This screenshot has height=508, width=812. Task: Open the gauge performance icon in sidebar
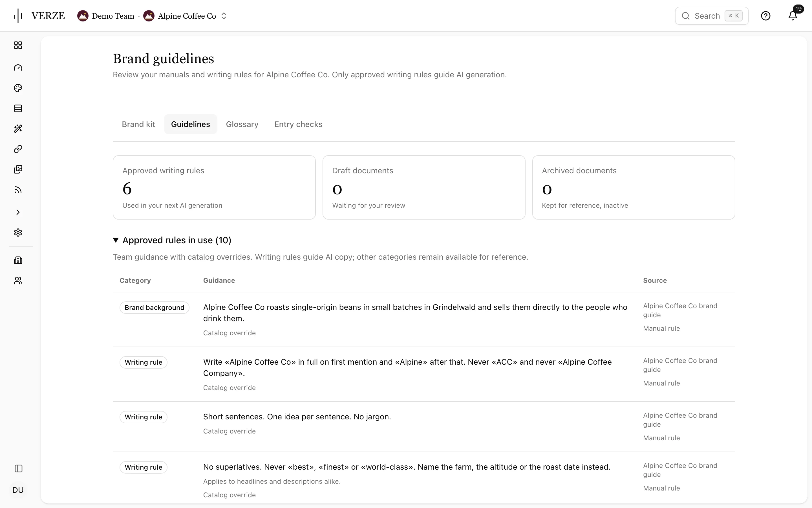pyautogui.click(x=18, y=68)
